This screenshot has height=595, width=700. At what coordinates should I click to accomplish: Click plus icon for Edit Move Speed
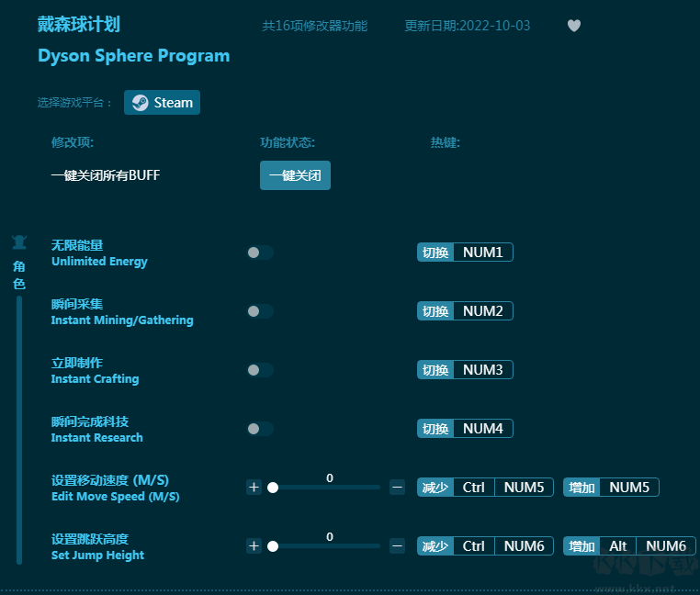click(254, 487)
